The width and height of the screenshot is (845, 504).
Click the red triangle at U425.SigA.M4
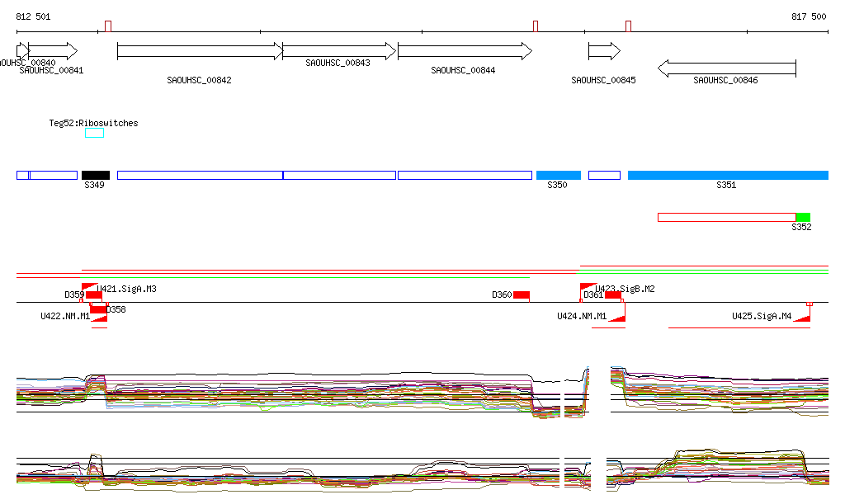point(802,317)
